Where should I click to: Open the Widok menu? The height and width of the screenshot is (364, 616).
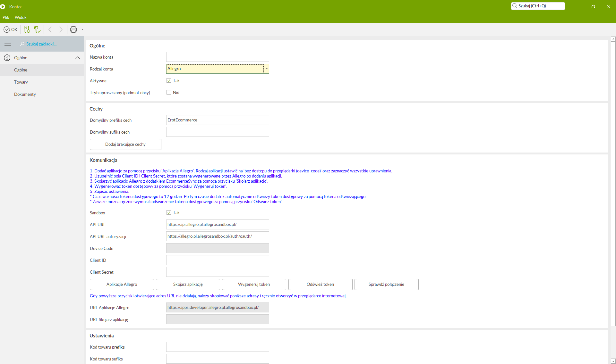click(x=21, y=17)
